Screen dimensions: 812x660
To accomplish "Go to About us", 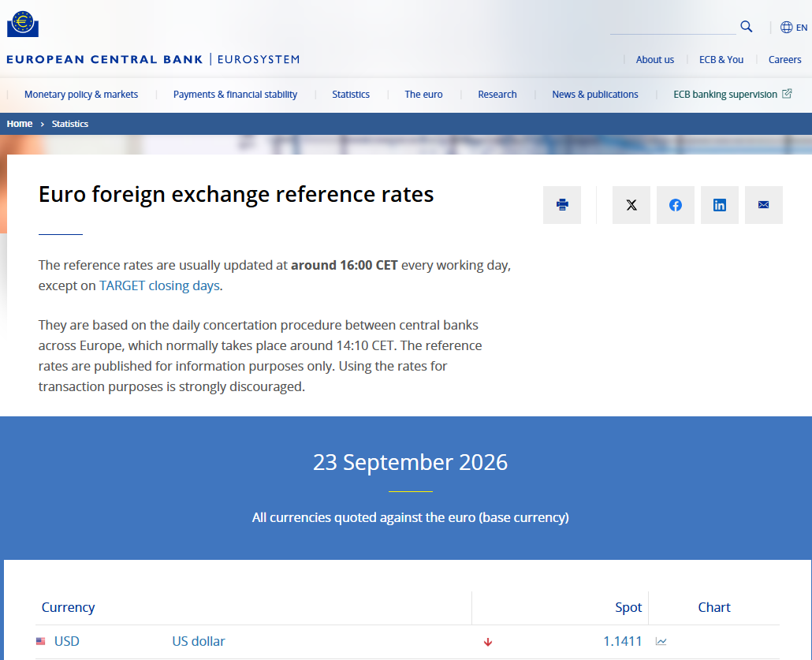I will pyautogui.click(x=654, y=60).
